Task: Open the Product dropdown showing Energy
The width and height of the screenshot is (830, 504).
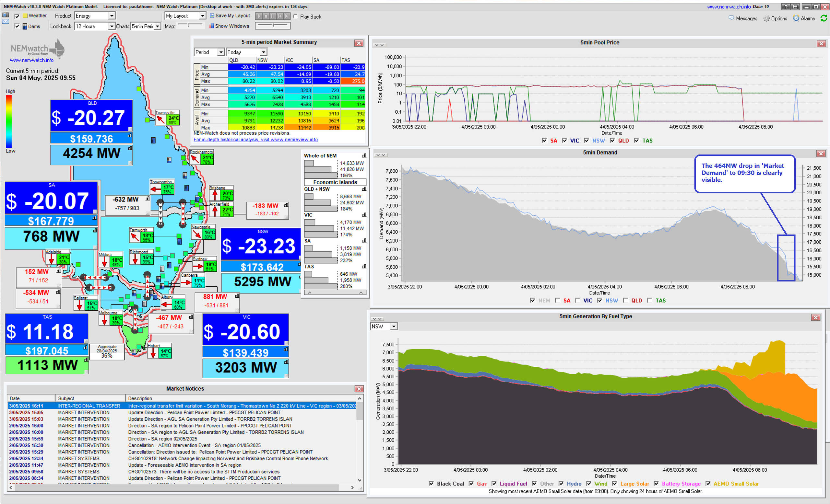Action: [x=95, y=16]
